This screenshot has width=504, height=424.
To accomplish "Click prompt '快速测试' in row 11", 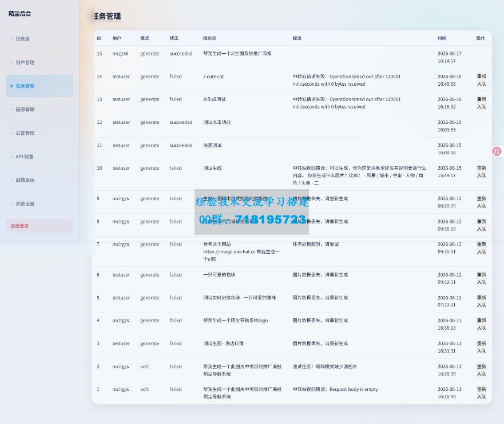I will pyautogui.click(x=212, y=145).
